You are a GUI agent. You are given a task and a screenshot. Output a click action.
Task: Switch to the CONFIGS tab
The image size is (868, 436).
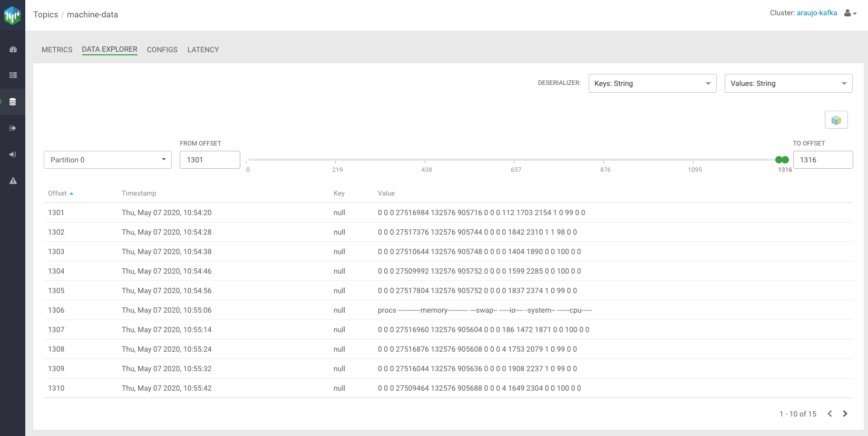(162, 50)
